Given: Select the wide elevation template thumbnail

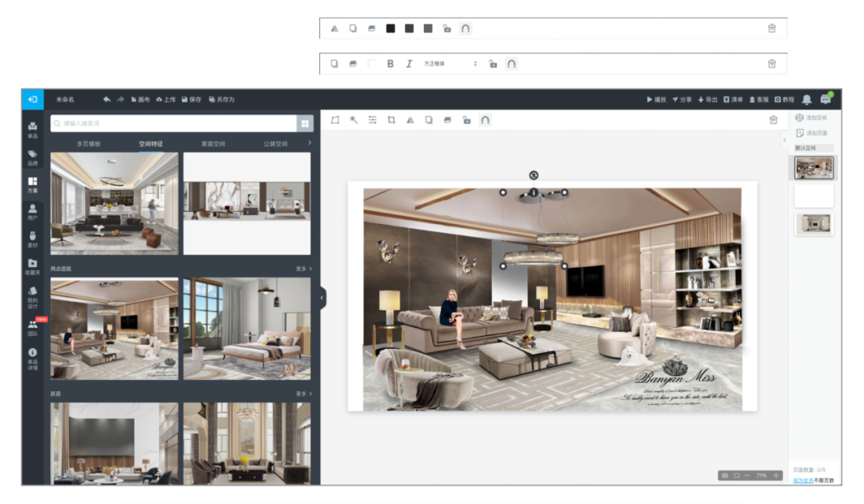Looking at the screenshot, I should click(x=247, y=203).
